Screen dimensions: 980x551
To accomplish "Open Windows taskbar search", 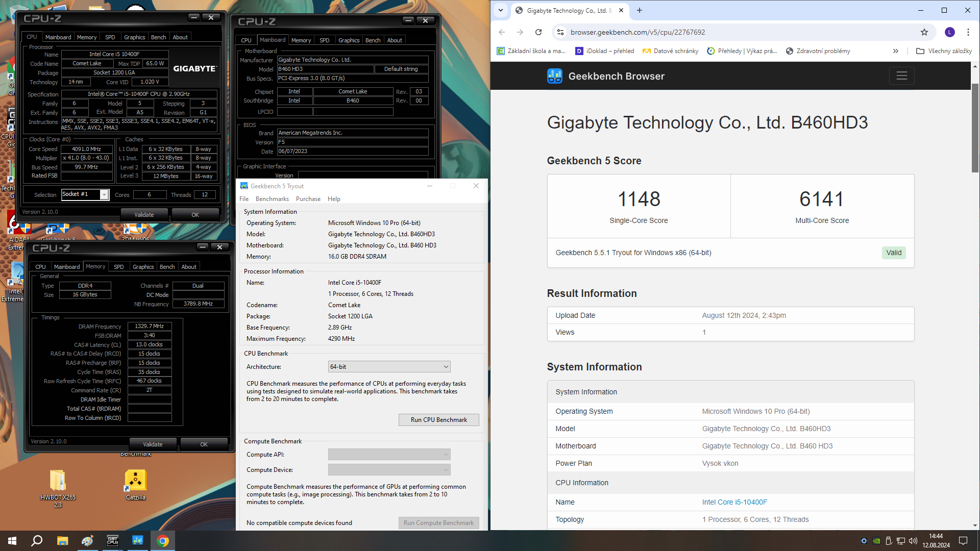I will (37, 541).
